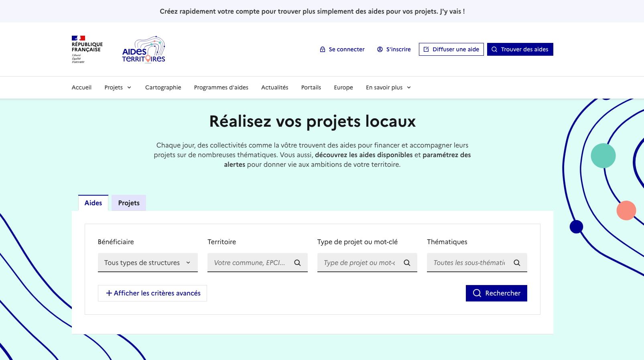
Task: Click the Aides Territoires logo
Action: tap(144, 49)
